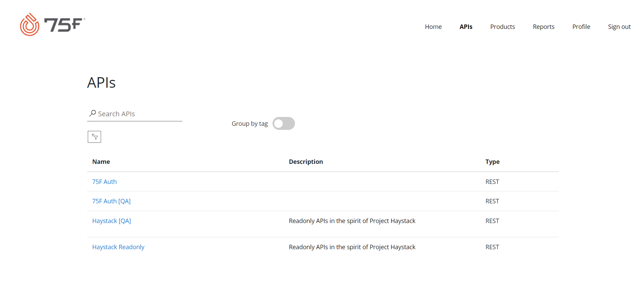Click REST type in 75F Auth [QA] row
Image resolution: width=644 pixels, height=307 pixels.
pos(492,201)
